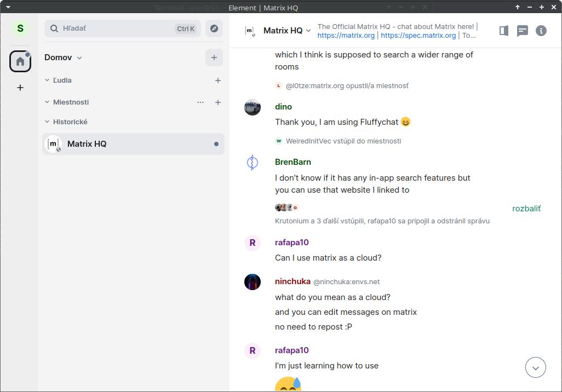Screen dimensions: 562x392
Task: Click the grouped member avatars
Action: click(x=286, y=207)
